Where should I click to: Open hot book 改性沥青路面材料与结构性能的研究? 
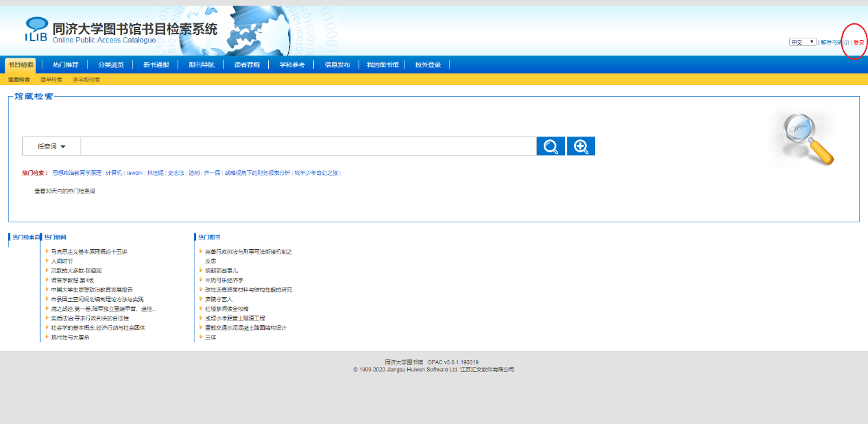point(248,290)
